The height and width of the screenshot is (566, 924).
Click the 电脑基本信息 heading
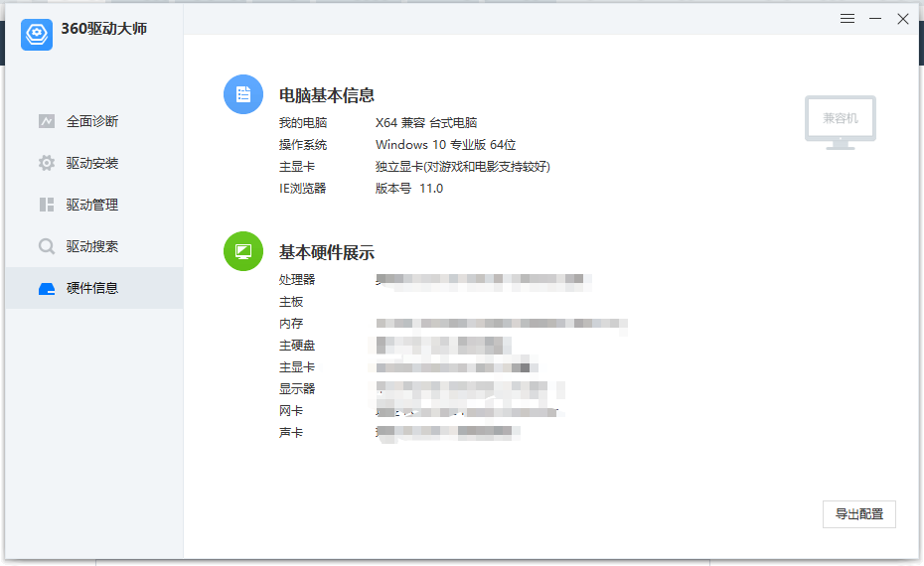327,95
